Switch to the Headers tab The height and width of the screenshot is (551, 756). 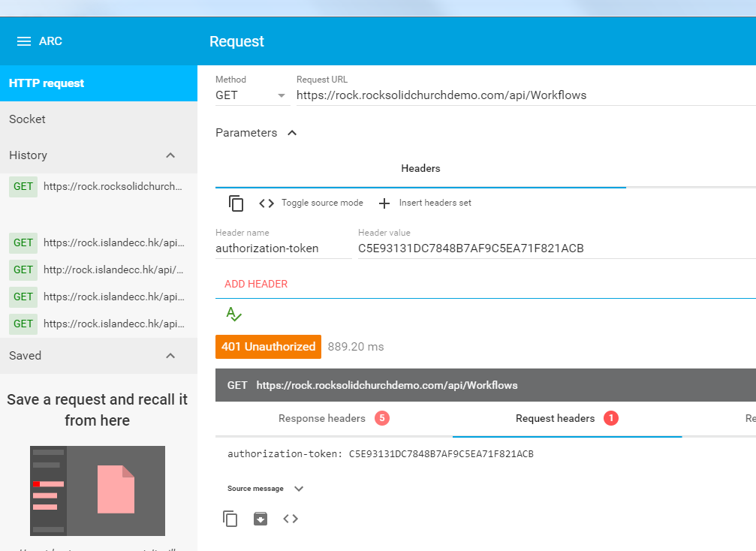click(420, 168)
